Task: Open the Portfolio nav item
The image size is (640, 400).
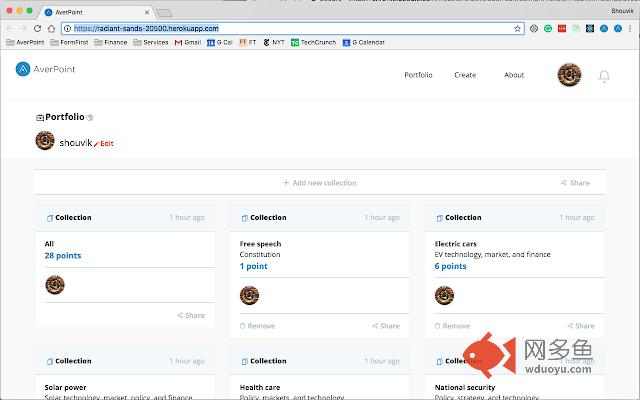Action: click(418, 75)
